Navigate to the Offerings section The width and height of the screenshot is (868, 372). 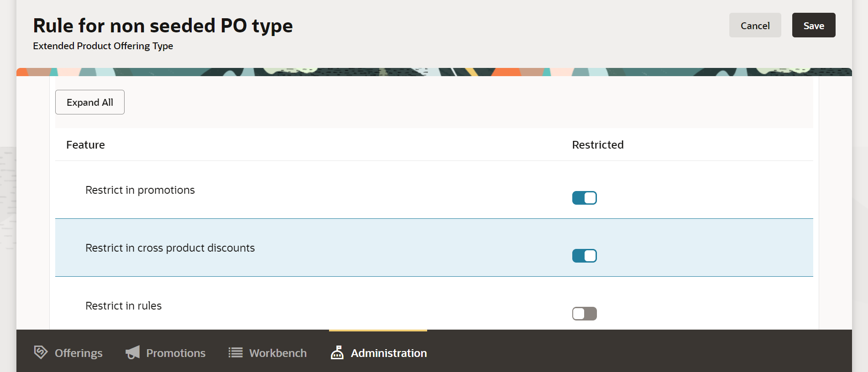78,352
